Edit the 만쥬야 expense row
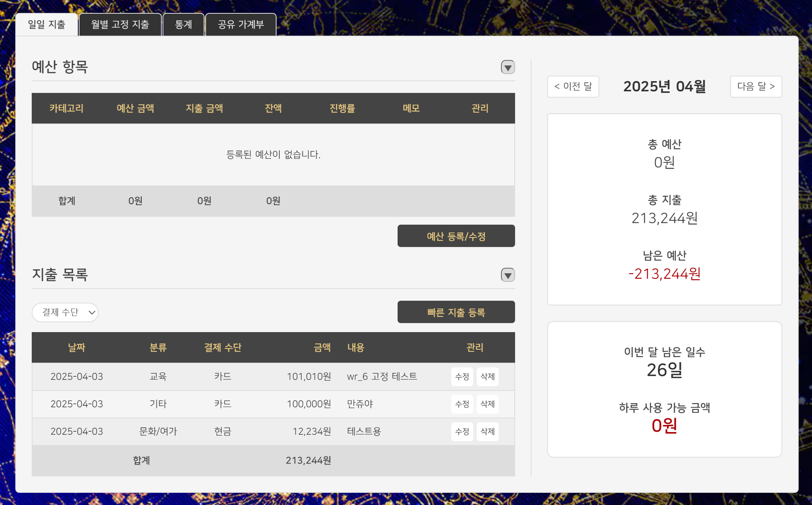 click(x=462, y=404)
